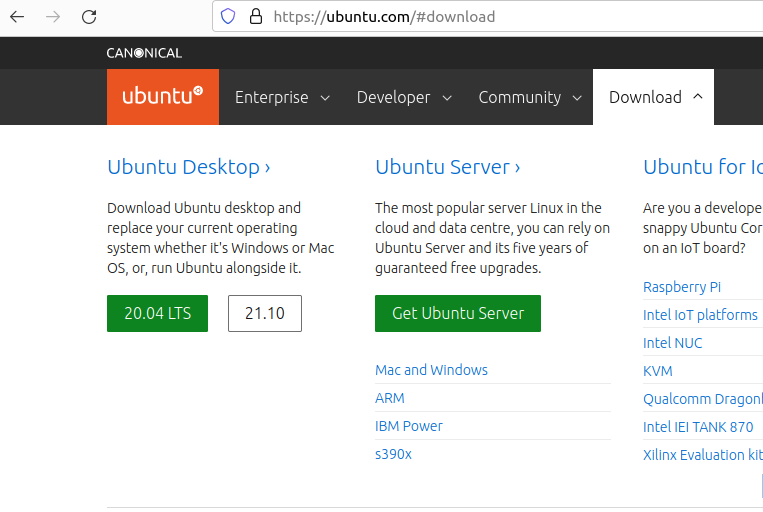Select the Download tab
Screen dimensions: 763x512
(654, 97)
